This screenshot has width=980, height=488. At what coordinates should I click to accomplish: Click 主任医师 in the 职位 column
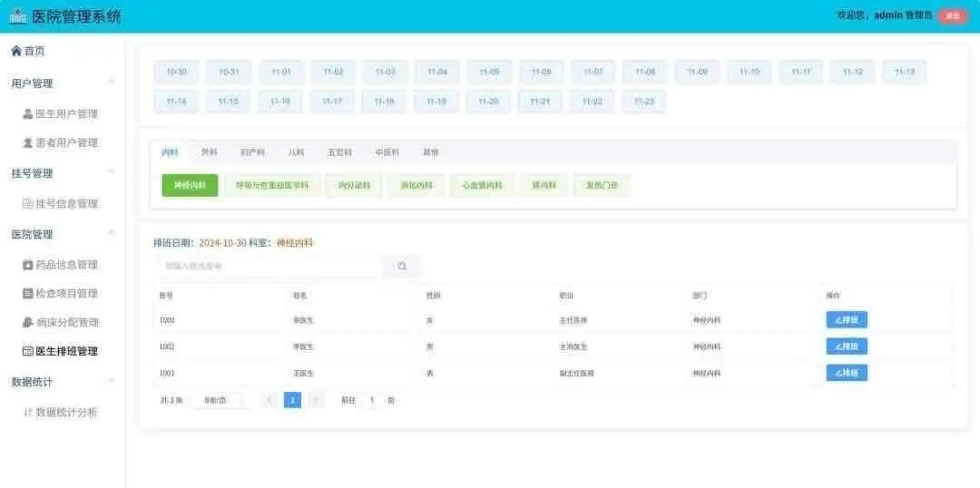click(573, 320)
